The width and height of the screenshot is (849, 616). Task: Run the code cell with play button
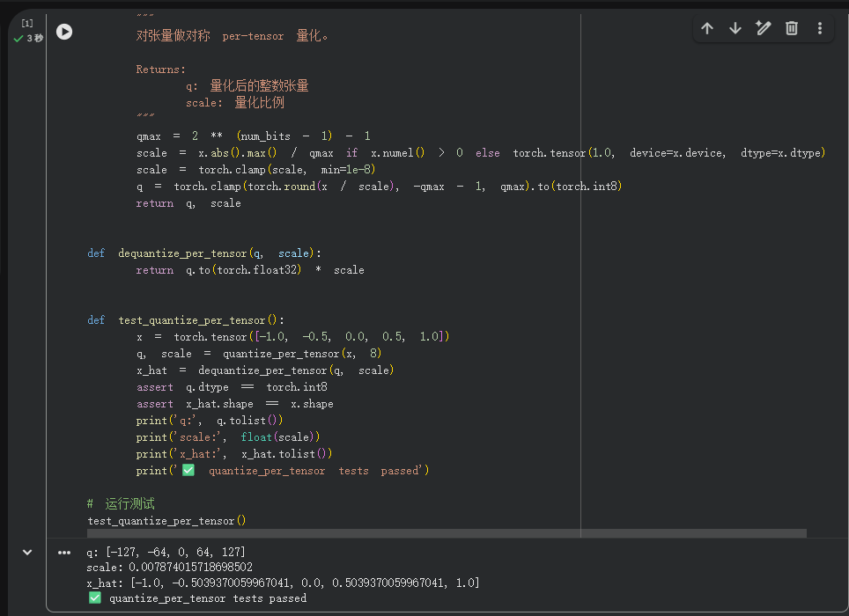[x=64, y=32]
